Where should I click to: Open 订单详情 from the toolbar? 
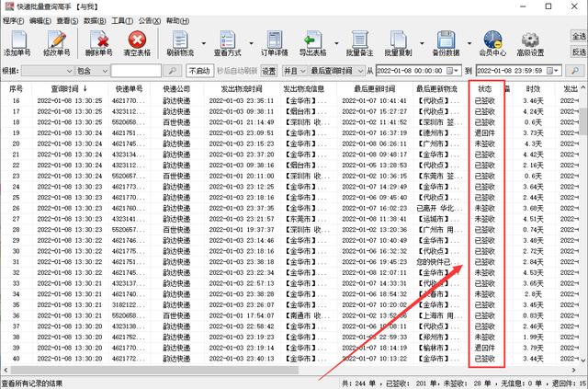pos(276,40)
